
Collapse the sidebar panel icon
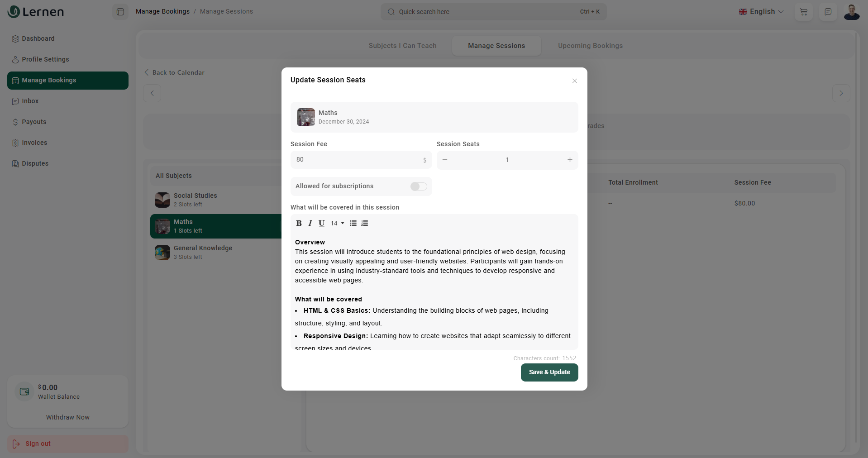tap(120, 12)
